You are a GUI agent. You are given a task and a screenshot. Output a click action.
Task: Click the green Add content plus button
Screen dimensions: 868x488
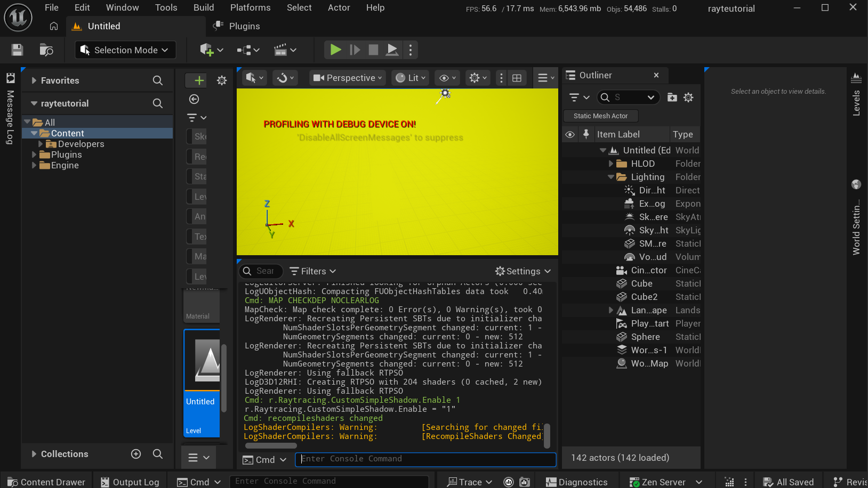pyautogui.click(x=198, y=80)
